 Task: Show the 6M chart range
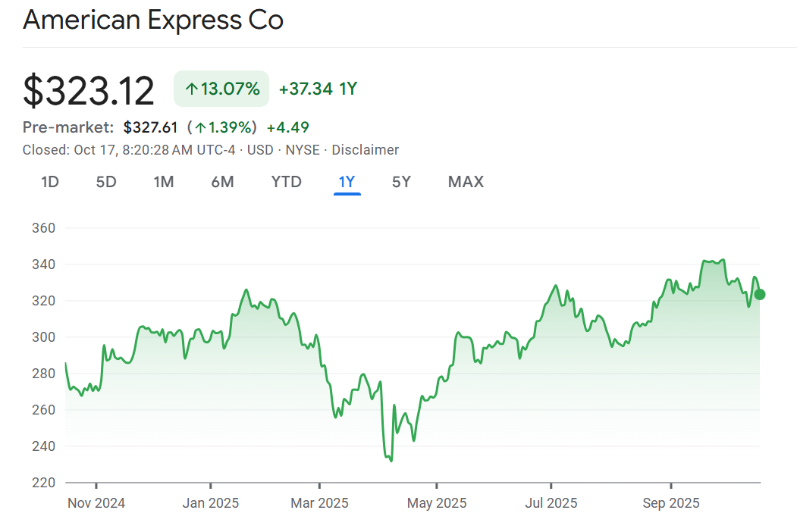coord(222,182)
